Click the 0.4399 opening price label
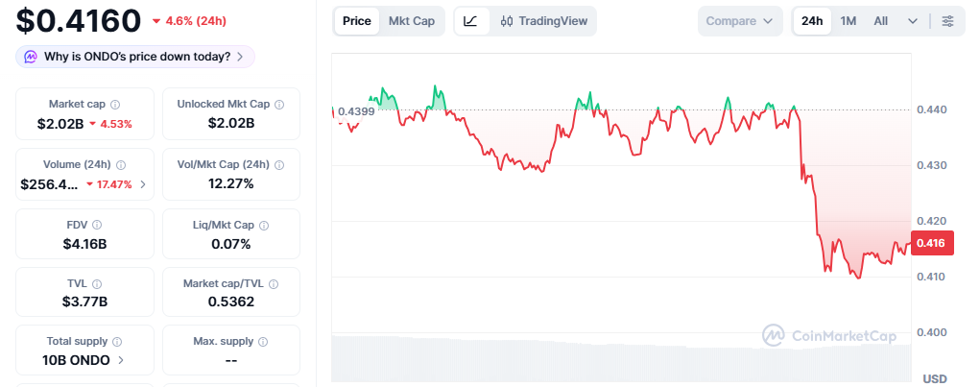This screenshot has width=980, height=387. (x=356, y=112)
